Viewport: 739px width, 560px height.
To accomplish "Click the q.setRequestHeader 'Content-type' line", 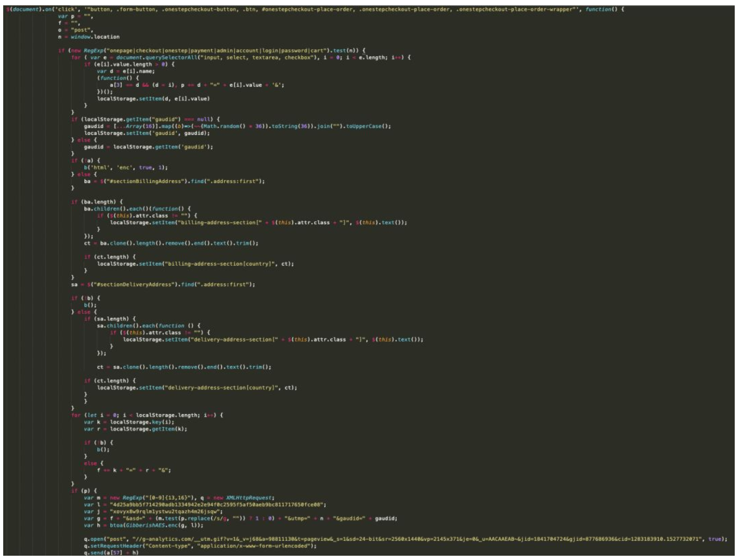I will (200, 546).
